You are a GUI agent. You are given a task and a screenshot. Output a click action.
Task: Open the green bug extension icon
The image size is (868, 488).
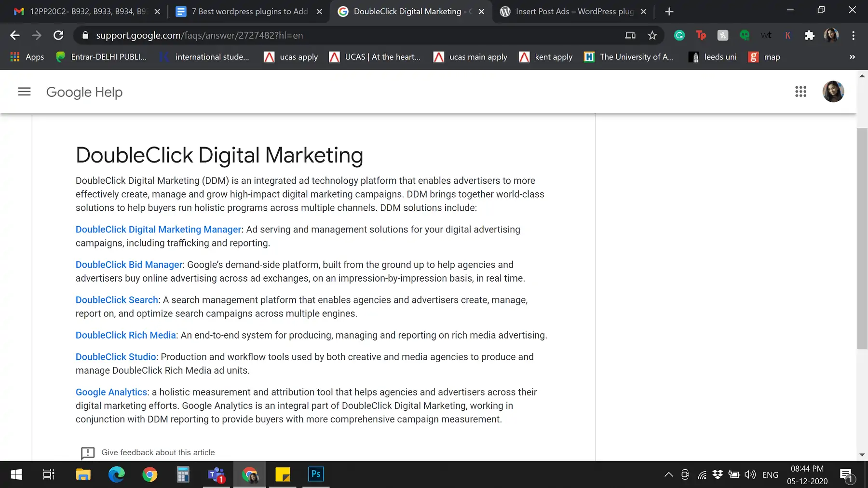pyautogui.click(x=745, y=35)
